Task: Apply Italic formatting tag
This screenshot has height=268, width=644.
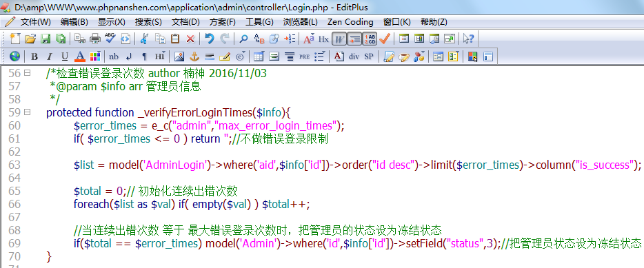Action: pyautogui.click(x=49, y=56)
